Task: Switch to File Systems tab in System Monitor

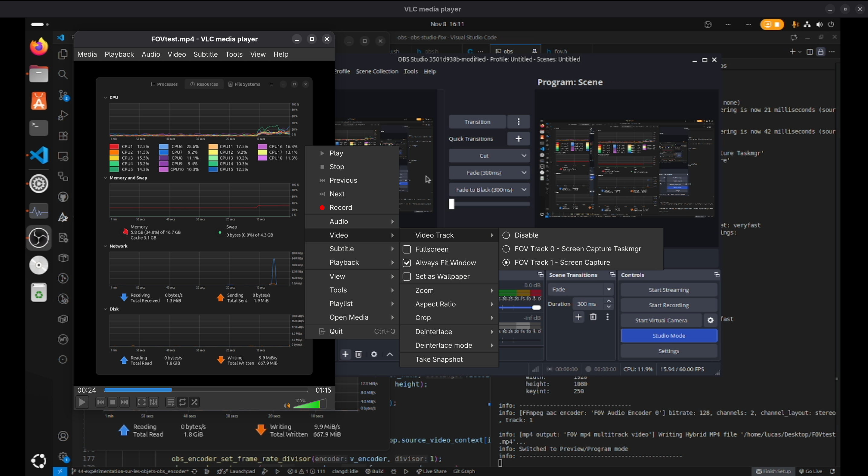Action: pos(244,84)
